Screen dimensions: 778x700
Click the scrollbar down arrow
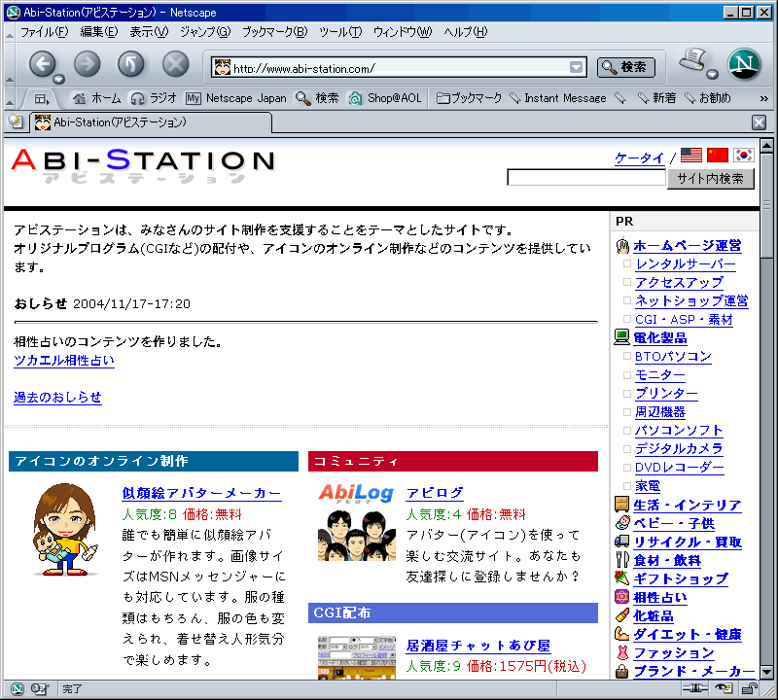(x=766, y=672)
